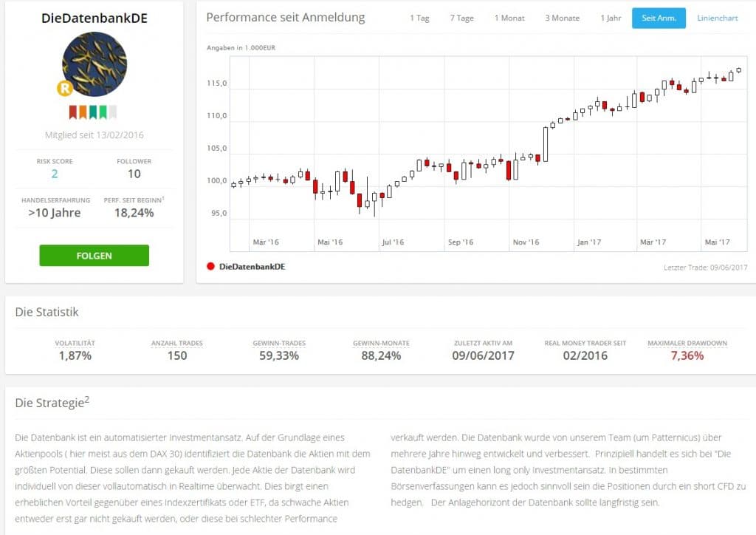This screenshot has height=535, width=756.
Task: Select the 7 Tage time range
Action: [462, 18]
